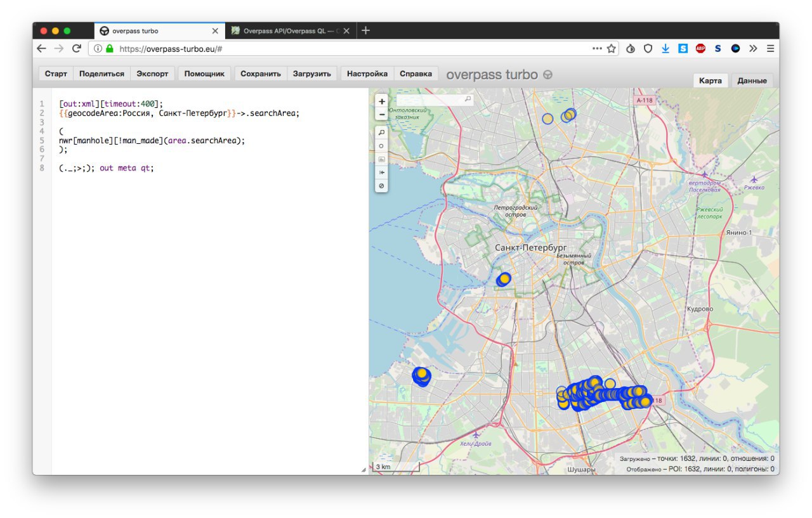This screenshot has width=812, height=518.
Task: Close the overpass turbo tab
Action: [x=215, y=30]
